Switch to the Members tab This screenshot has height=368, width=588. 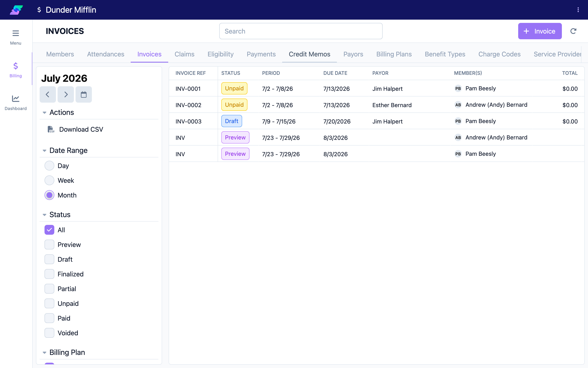tap(60, 54)
